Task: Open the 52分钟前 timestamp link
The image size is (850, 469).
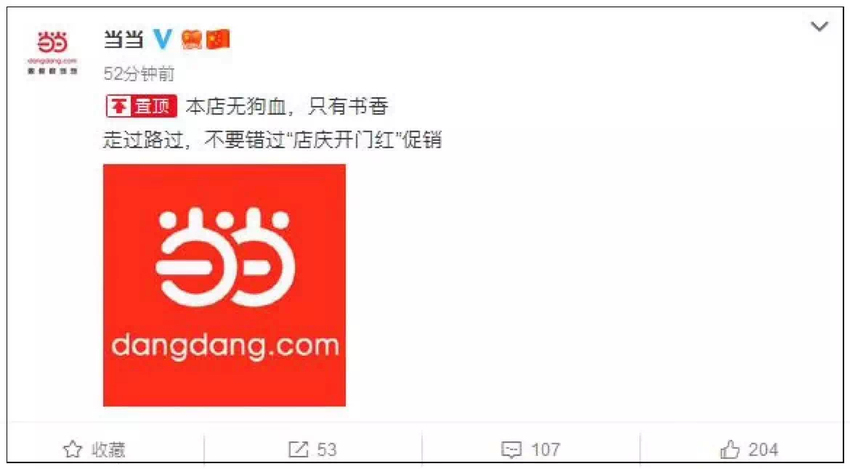Action: tap(139, 74)
